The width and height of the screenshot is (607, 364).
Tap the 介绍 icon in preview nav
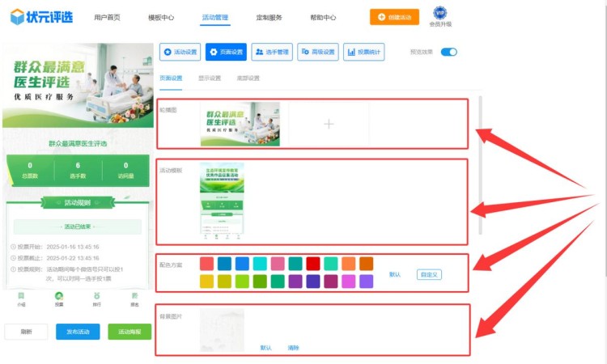[x=21, y=298]
